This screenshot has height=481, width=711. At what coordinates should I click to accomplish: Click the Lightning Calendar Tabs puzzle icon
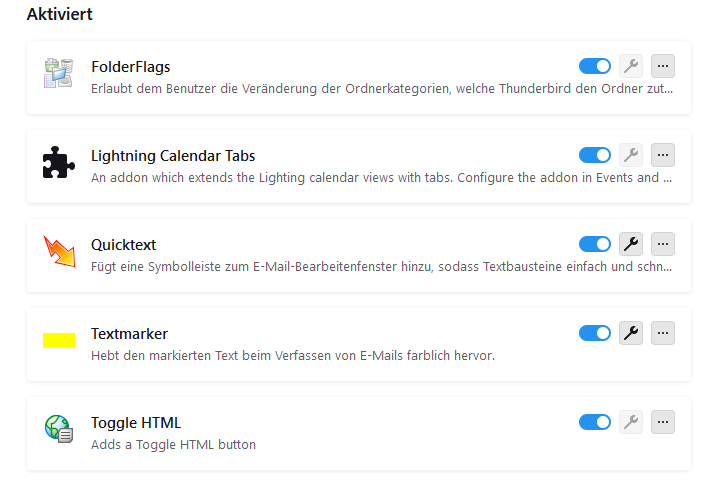tap(59, 163)
